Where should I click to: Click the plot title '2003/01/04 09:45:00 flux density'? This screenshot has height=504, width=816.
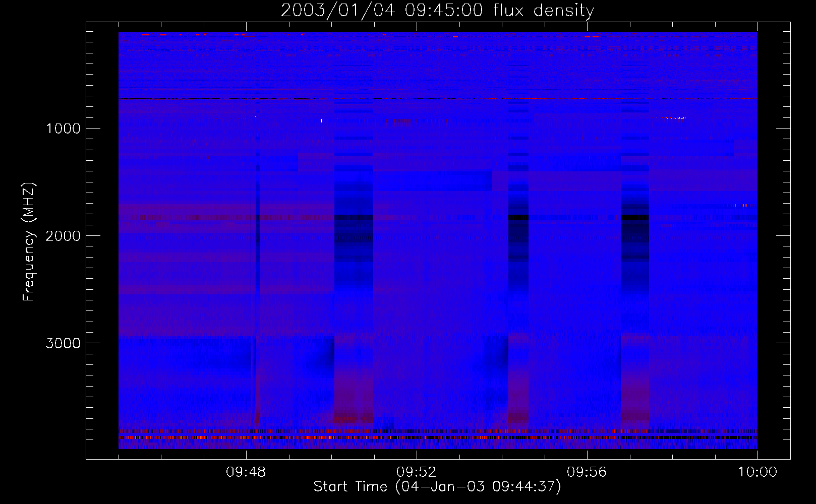(437, 11)
